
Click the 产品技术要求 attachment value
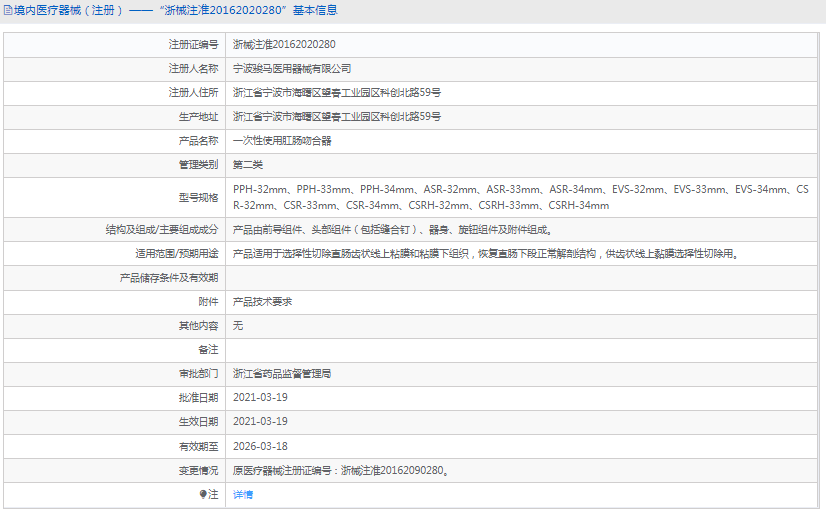coord(262,302)
